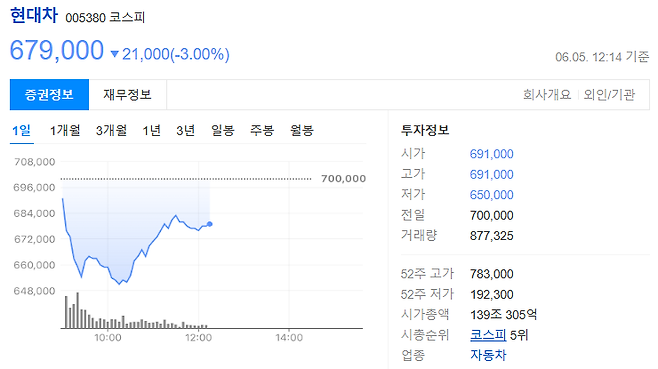Click the 700,000 previous close reference label
The height and width of the screenshot is (369, 658).
[343, 179]
